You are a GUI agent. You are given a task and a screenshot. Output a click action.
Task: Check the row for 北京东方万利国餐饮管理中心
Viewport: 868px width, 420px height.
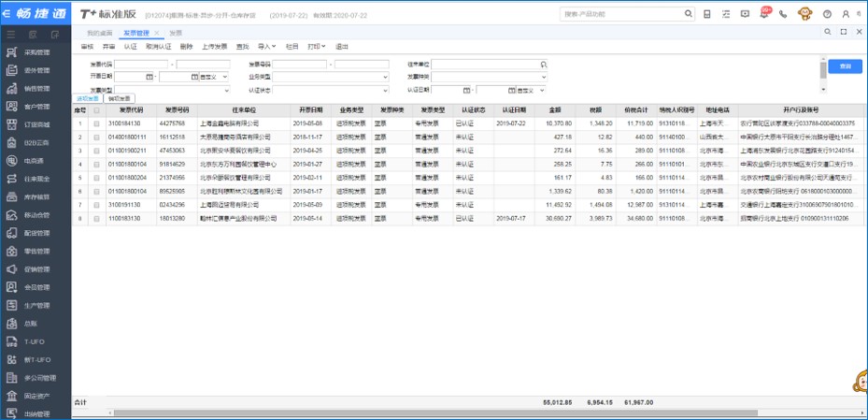click(x=97, y=165)
